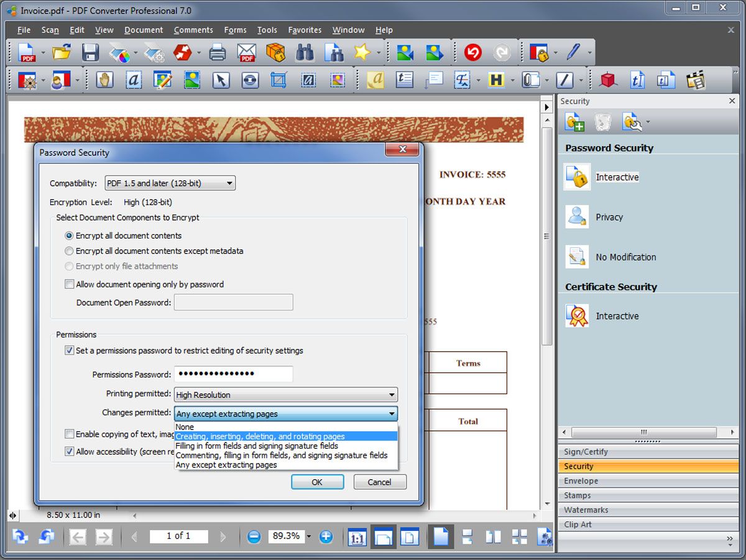
Task: Select the arrow pointer tool icon
Action: (221, 80)
